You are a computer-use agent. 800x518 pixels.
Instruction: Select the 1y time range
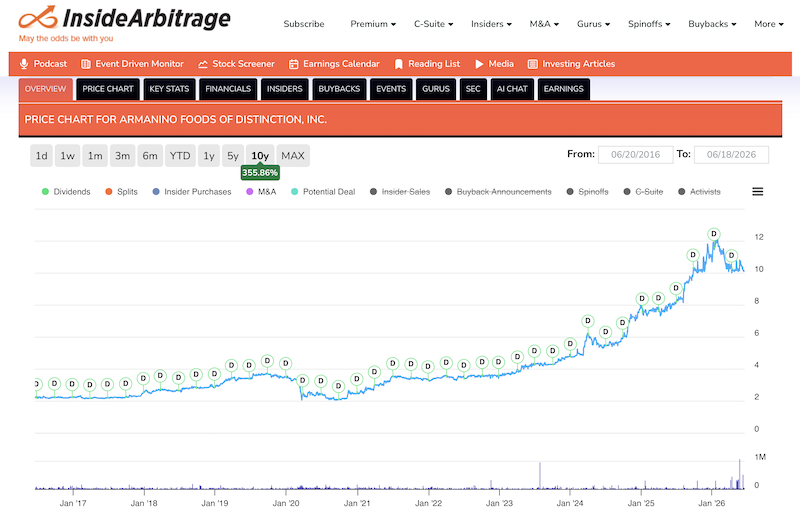point(209,156)
